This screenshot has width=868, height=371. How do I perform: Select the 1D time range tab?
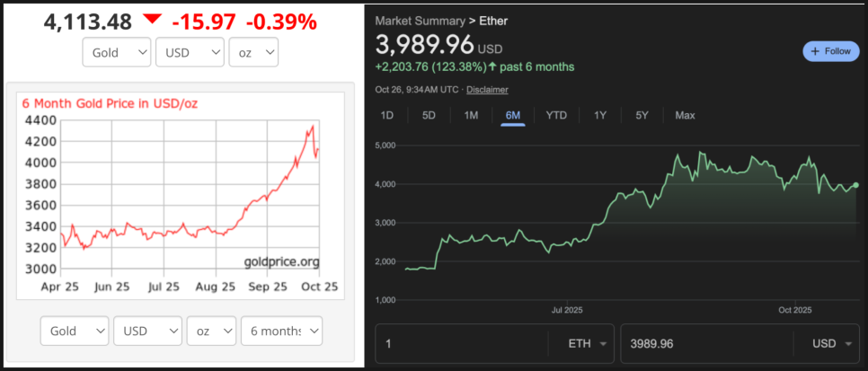[x=387, y=115]
